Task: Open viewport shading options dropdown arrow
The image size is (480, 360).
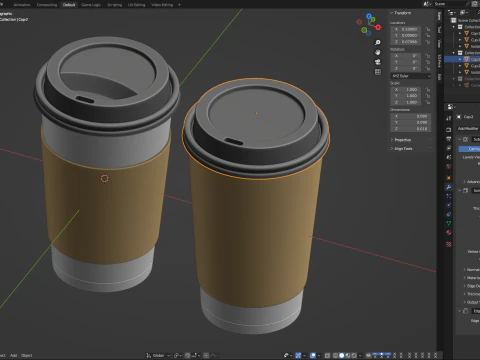Action: (360, 355)
